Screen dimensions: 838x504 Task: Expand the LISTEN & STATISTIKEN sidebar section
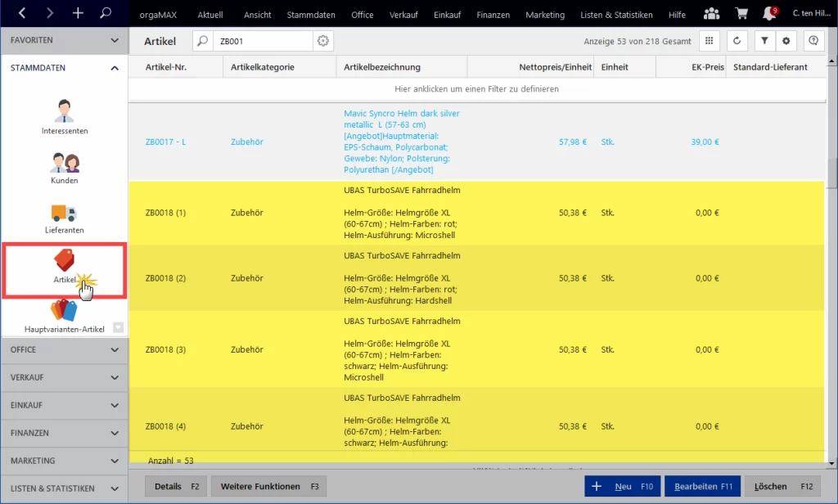64,488
